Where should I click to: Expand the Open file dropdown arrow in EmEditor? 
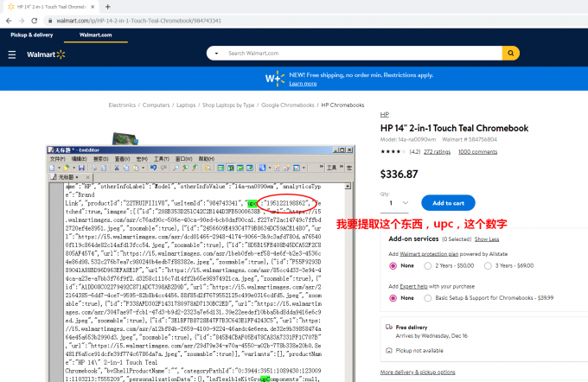click(73, 168)
